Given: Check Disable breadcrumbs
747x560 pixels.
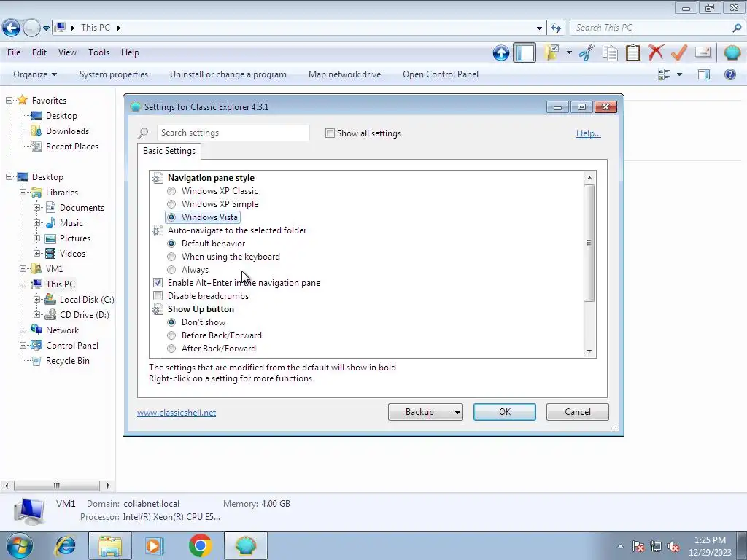Looking at the screenshot, I should [158, 296].
